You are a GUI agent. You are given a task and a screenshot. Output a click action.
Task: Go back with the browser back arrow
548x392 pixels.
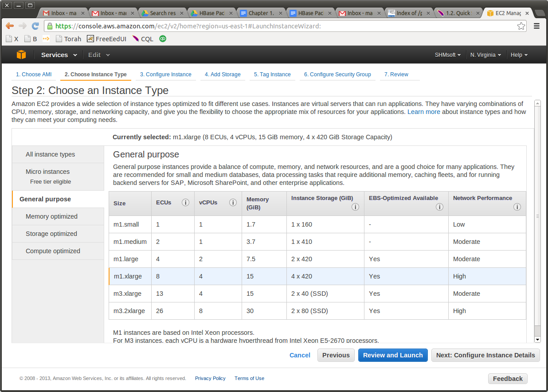coord(10,26)
